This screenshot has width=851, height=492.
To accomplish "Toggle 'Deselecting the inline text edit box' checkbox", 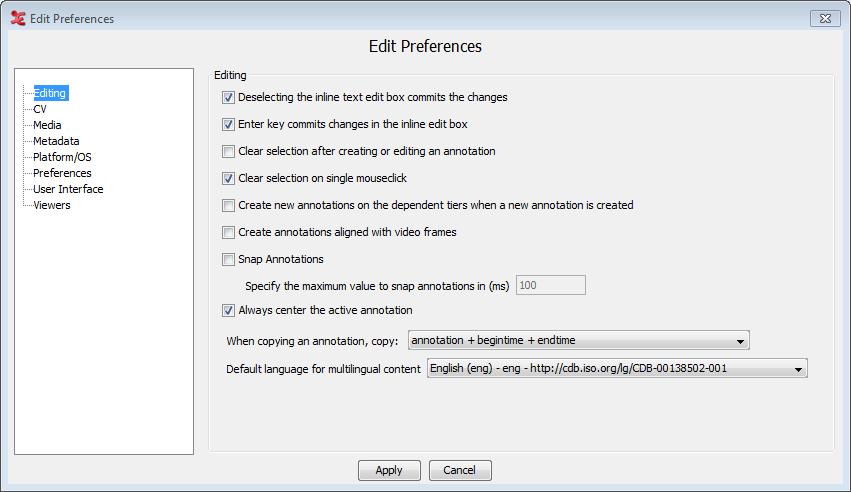I will click(228, 98).
